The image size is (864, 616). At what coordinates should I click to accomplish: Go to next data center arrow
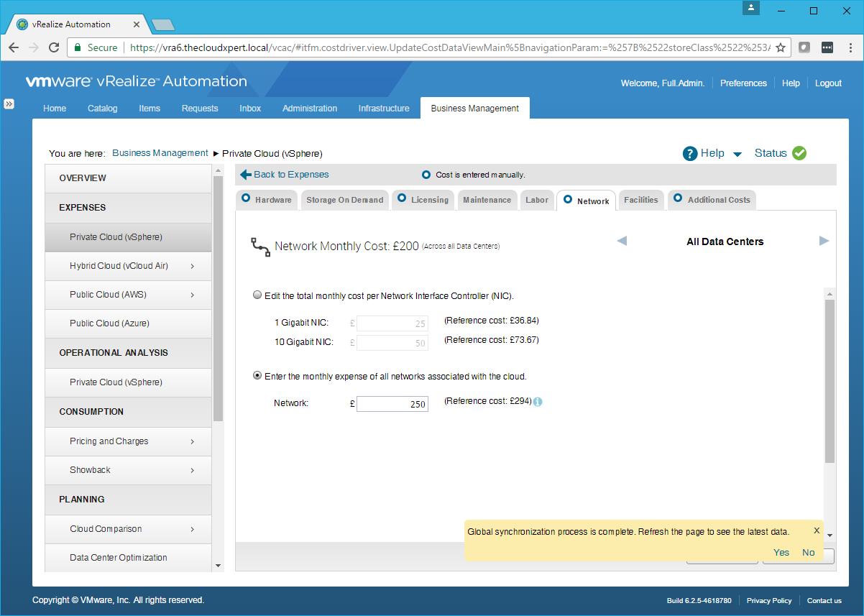pyautogui.click(x=824, y=241)
